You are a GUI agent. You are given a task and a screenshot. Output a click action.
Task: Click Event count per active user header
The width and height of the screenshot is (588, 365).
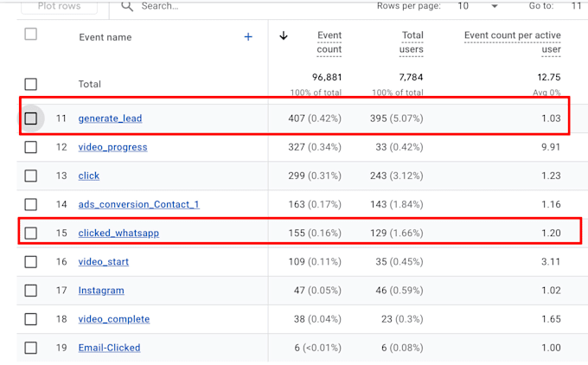[x=512, y=42]
